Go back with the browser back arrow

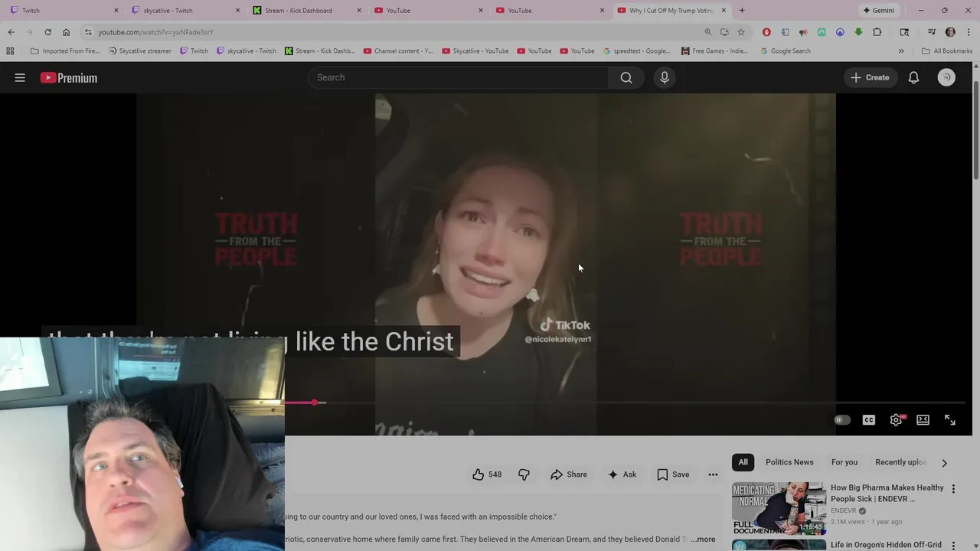(x=11, y=32)
